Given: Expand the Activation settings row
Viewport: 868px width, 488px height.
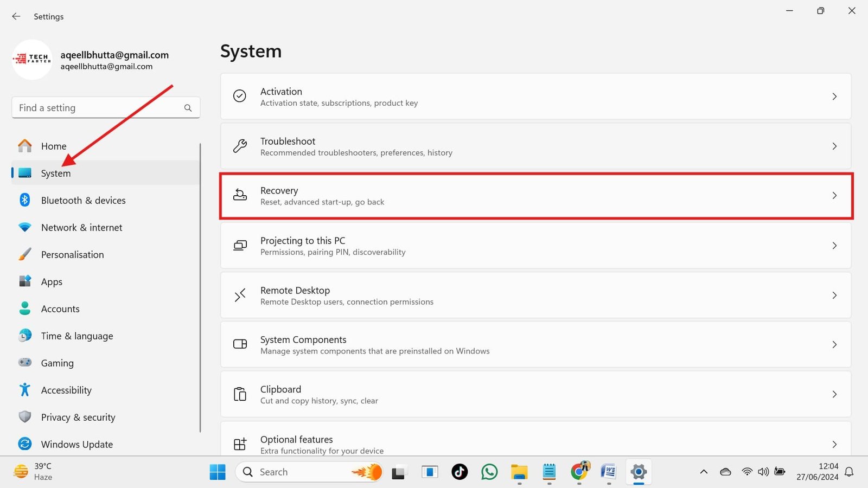Looking at the screenshot, I should (x=536, y=97).
